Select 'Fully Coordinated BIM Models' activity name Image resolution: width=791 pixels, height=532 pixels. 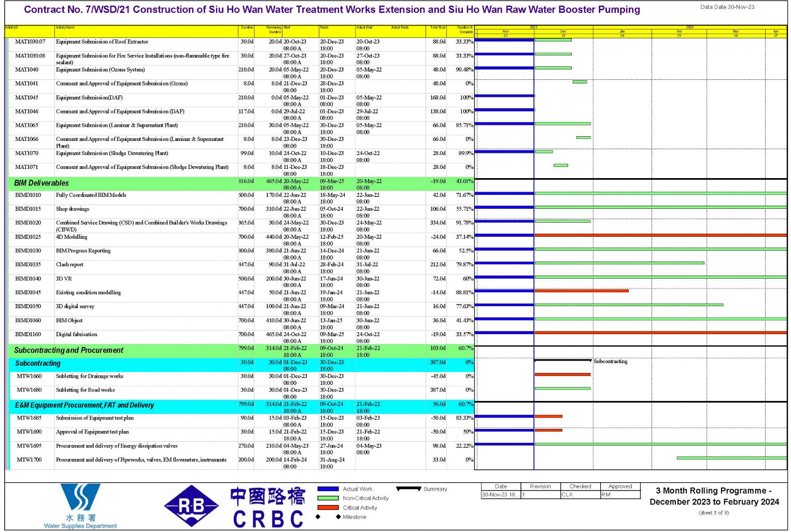coord(91,195)
